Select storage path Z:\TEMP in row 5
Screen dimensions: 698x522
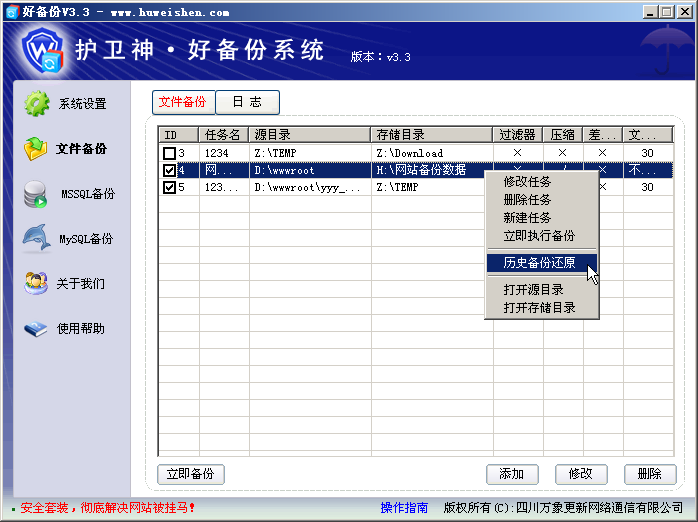(398, 187)
